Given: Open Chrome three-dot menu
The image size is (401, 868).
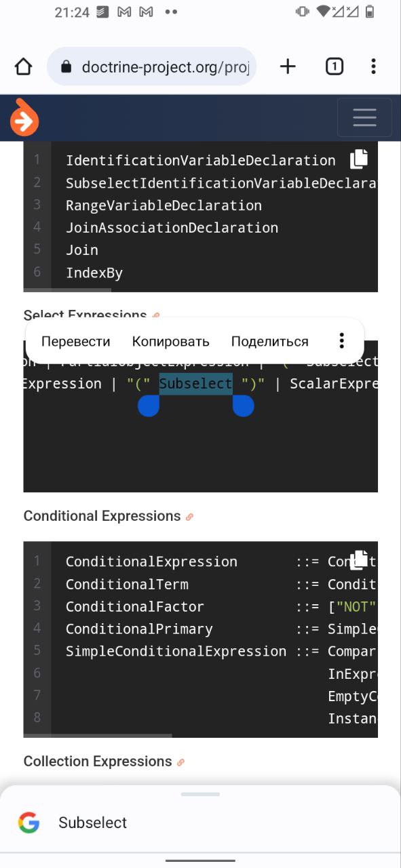Looking at the screenshot, I should tap(373, 66).
